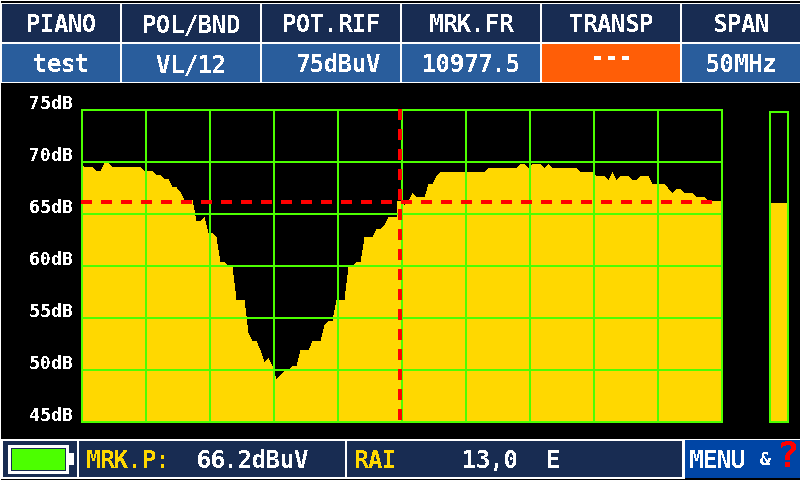Select the POT.RIF header

tap(331, 23)
